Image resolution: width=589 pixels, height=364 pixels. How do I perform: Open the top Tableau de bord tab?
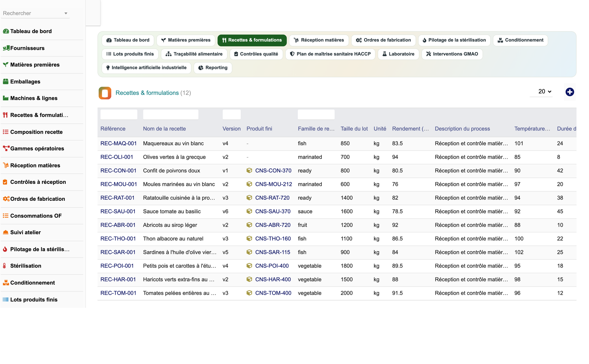pos(128,40)
